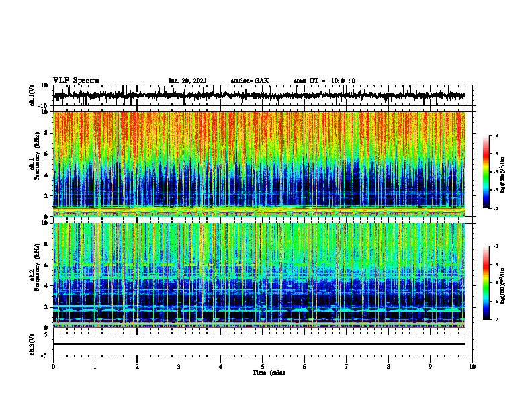Click the "10" label ending the time axis

(472, 367)
